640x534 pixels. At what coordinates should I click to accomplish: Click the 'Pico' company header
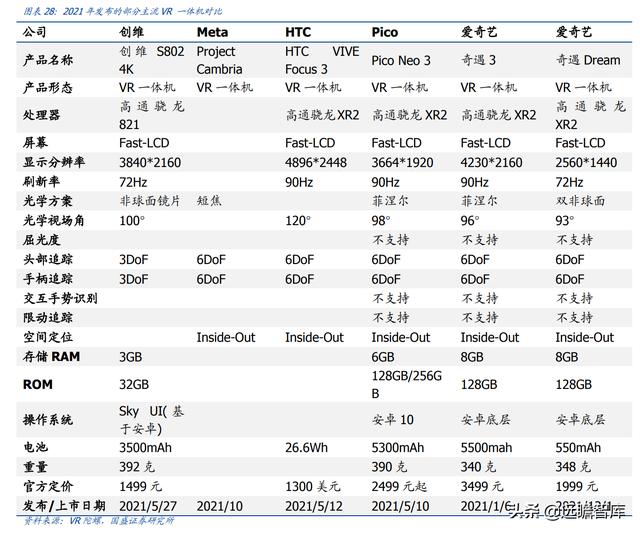tap(384, 32)
